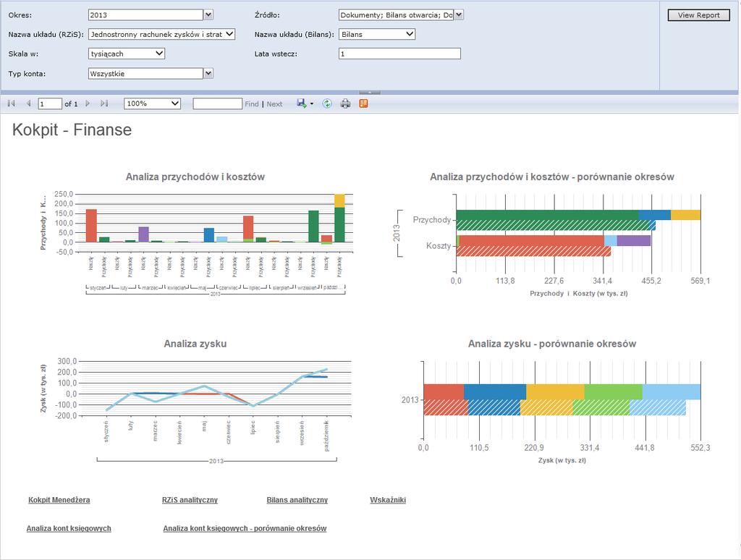Open the 100% zoom level dropdown
741x560 pixels.
tap(152, 103)
